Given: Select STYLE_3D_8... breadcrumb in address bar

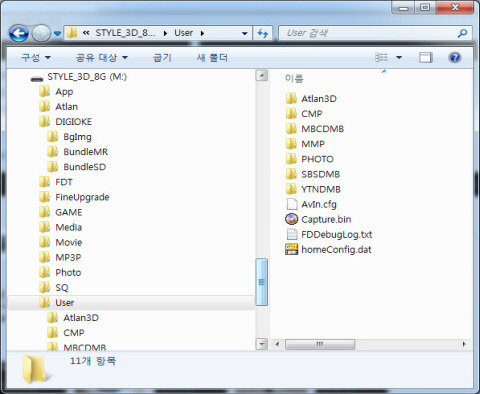Looking at the screenshot, I should tap(125, 33).
